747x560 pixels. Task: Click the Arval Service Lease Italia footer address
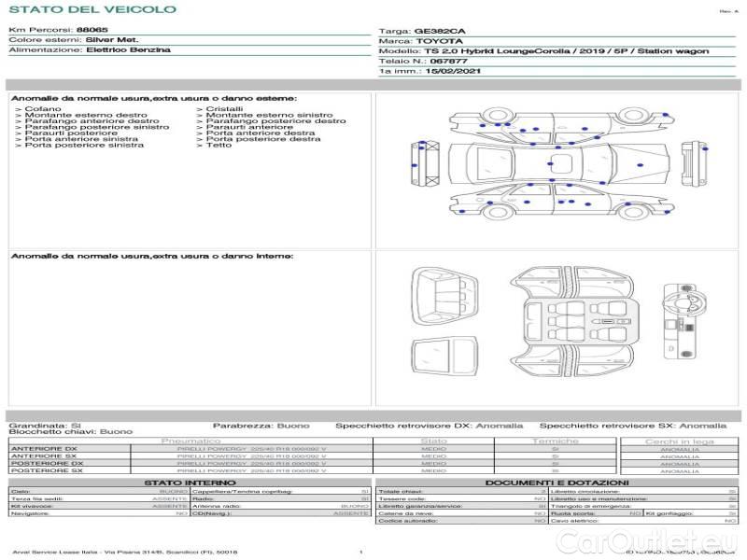[x=125, y=553]
